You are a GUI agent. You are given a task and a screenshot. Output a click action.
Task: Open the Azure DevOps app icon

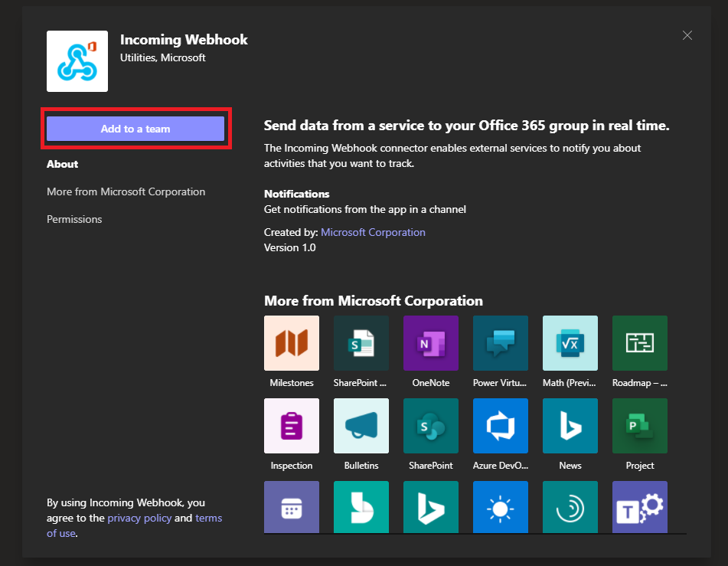pyautogui.click(x=501, y=426)
